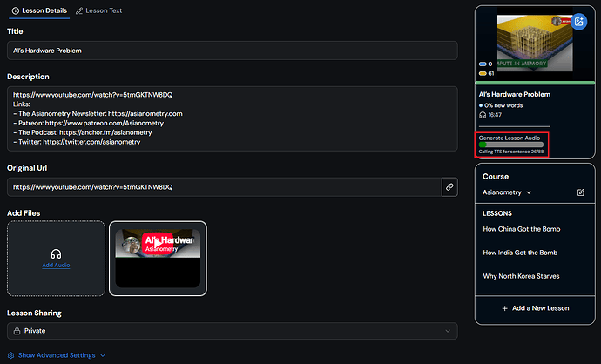Image resolution: width=601 pixels, height=364 pixels.
Task: Open the link icon beside Original Url
Action: click(449, 187)
